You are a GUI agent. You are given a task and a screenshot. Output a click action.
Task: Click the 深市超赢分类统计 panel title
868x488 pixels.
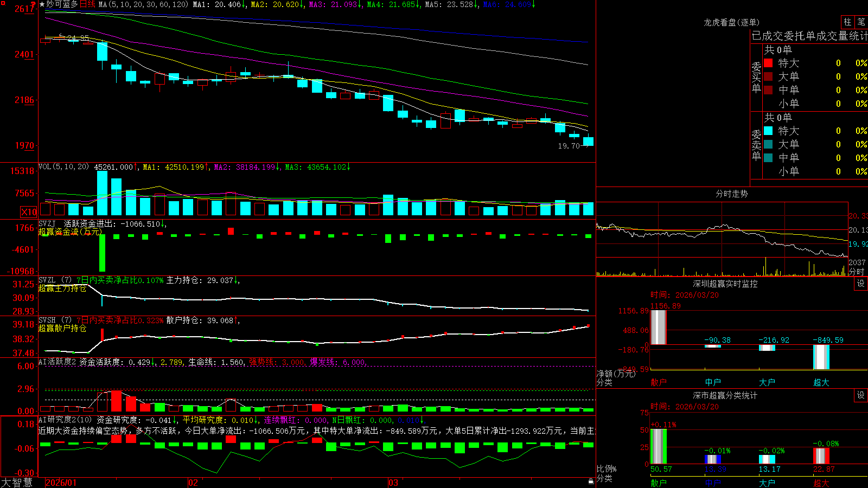click(725, 395)
